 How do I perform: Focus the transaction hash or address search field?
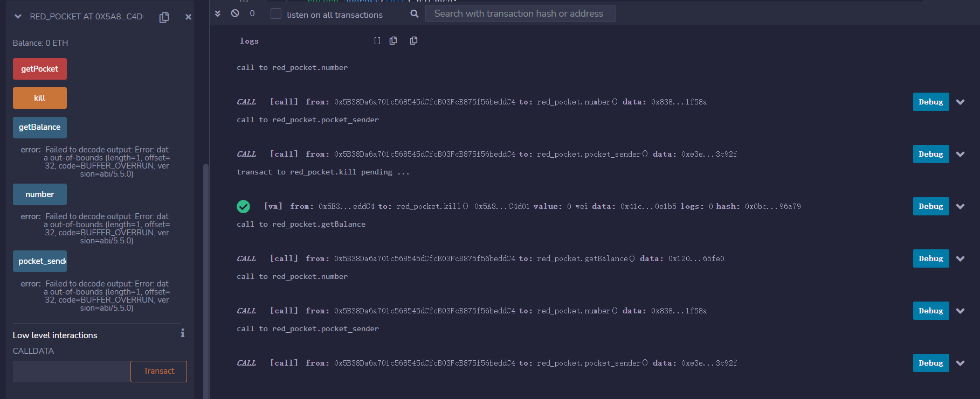520,13
